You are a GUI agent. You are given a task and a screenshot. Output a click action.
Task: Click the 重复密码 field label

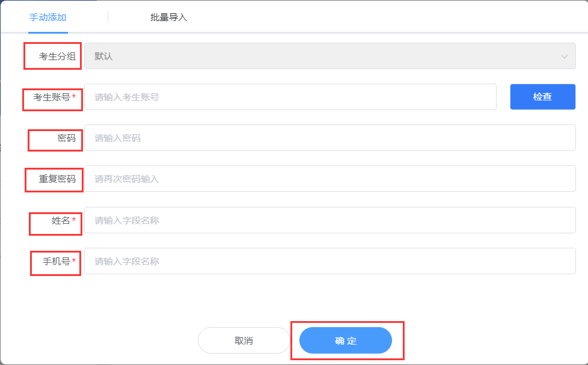click(x=57, y=179)
